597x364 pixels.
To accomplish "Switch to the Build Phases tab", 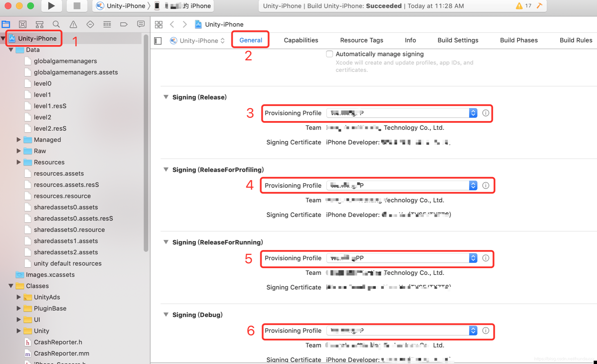I will 519,40.
